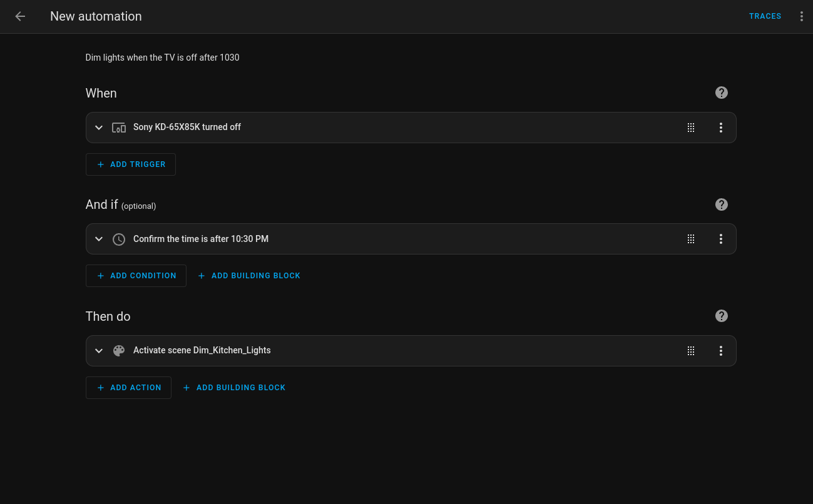Click the drag handle on the Activate scene row

pos(691,351)
